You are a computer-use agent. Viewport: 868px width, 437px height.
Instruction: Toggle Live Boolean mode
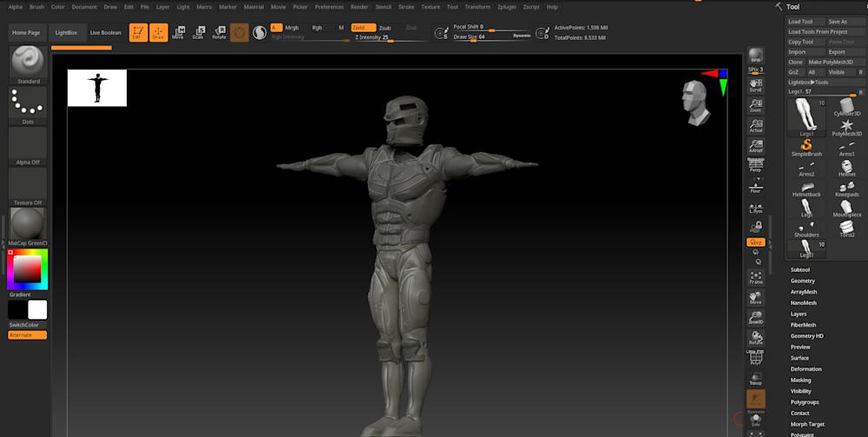106,33
